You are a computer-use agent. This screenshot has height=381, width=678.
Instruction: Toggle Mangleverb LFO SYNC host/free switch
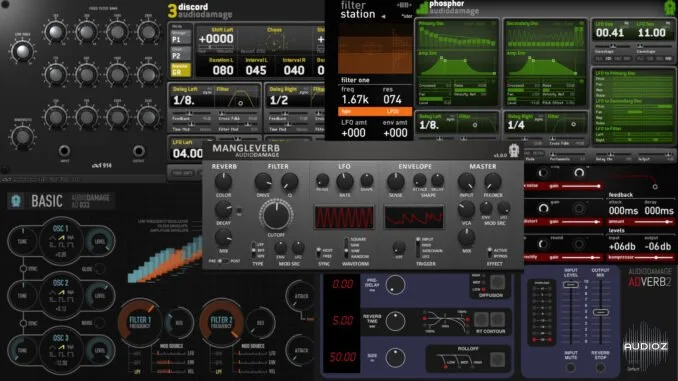coord(319,253)
